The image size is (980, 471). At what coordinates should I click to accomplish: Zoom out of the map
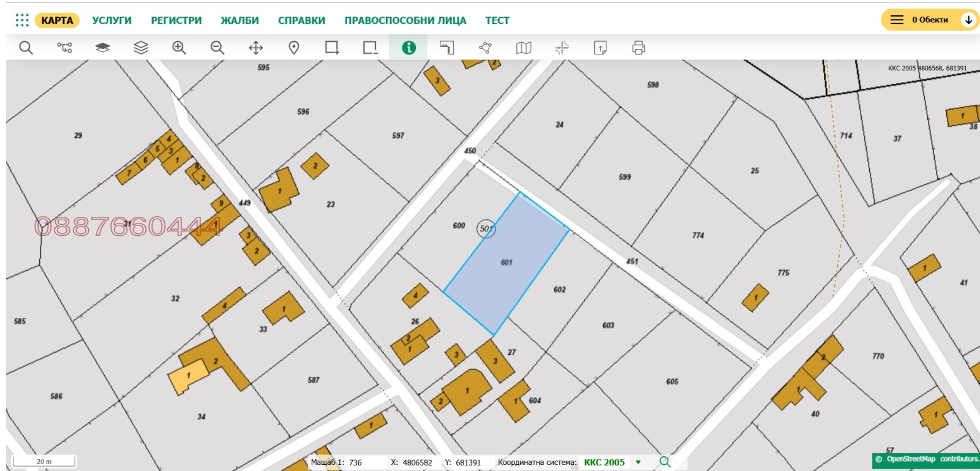[x=217, y=48]
